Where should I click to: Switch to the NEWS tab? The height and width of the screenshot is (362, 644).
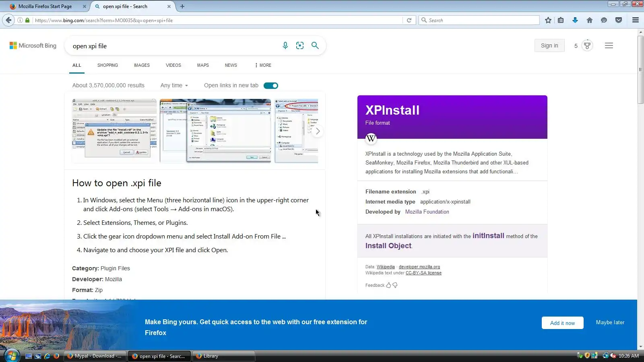click(x=231, y=65)
